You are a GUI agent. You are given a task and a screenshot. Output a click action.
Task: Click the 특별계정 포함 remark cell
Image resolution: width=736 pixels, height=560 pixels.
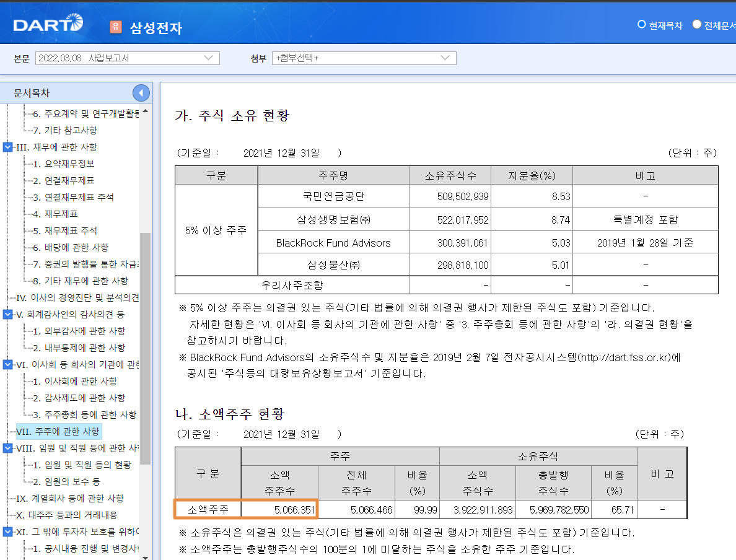pyautogui.click(x=646, y=220)
